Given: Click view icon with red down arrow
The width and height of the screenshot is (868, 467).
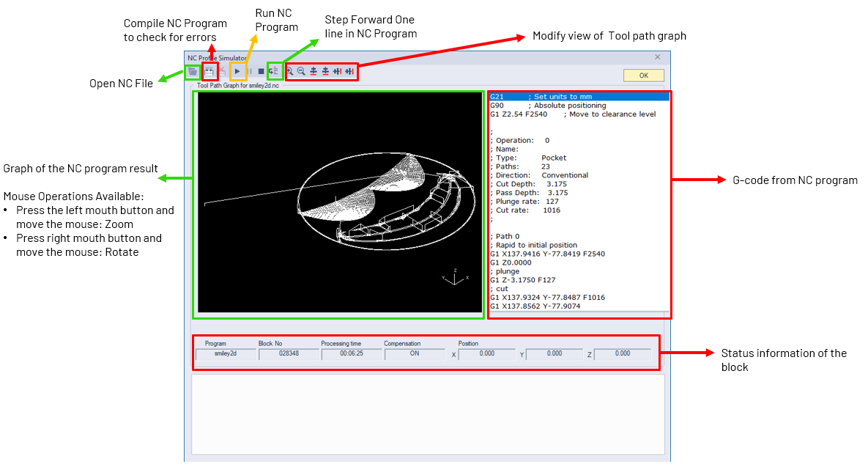Looking at the screenshot, I should click(x=349, y=71).
